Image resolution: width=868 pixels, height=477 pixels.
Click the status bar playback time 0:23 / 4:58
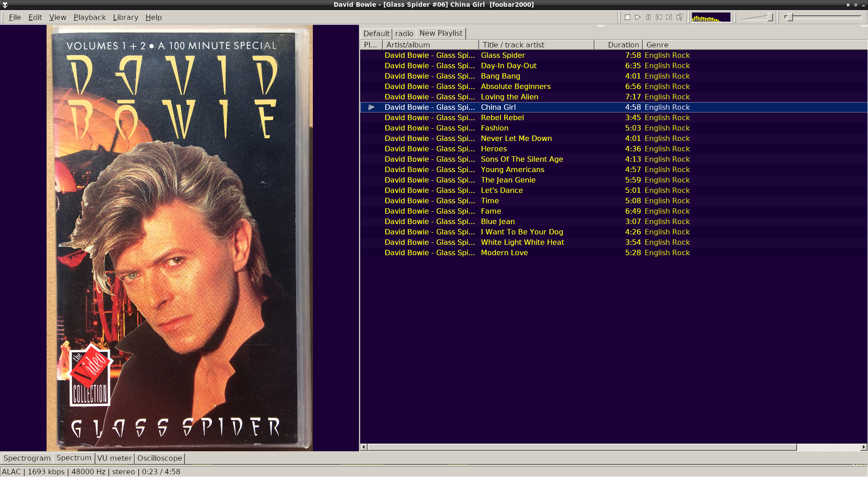pos(161,472)
